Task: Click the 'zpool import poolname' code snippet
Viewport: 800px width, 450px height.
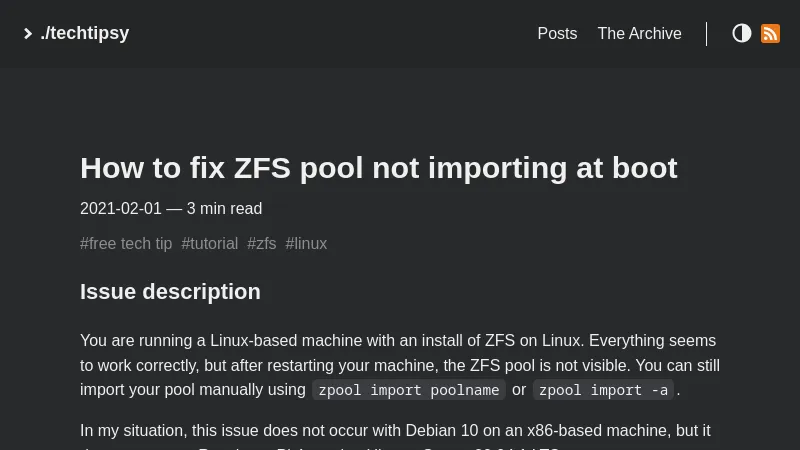Action: (x=408, y=390)
